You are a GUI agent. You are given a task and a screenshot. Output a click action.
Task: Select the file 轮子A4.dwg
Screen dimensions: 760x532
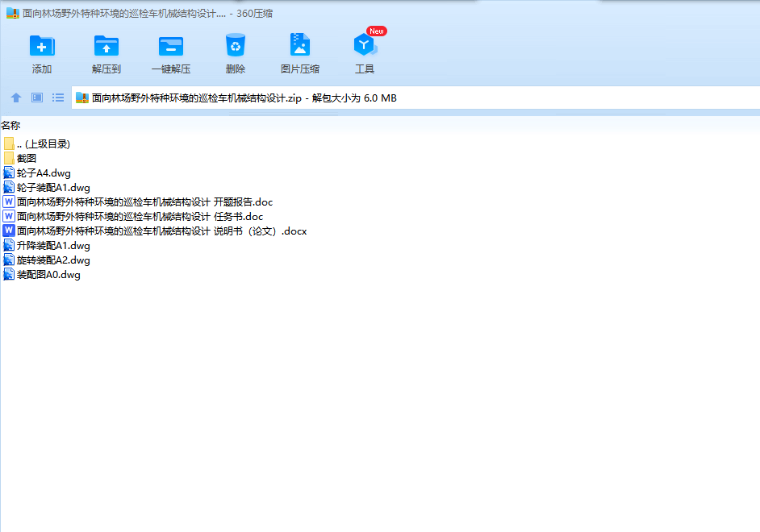pyautogui.click(x=37, y=172)
